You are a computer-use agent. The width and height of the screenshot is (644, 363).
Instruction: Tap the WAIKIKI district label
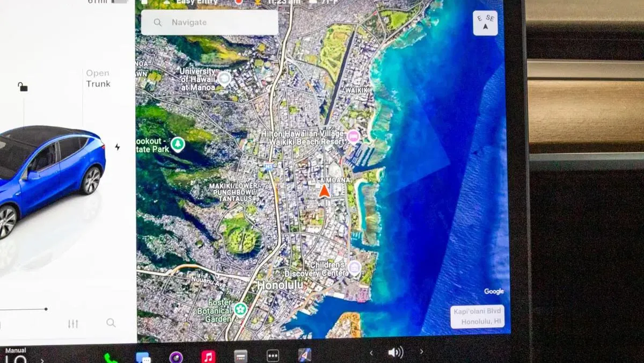[357, 90]
